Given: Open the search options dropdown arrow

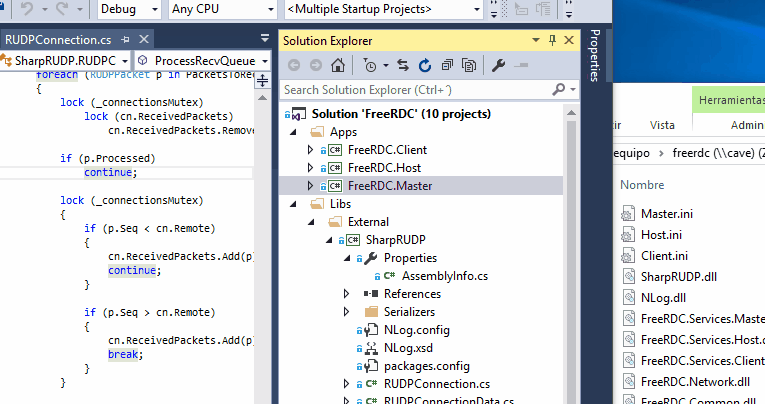Looking at the screenshot, I should 573,90.
